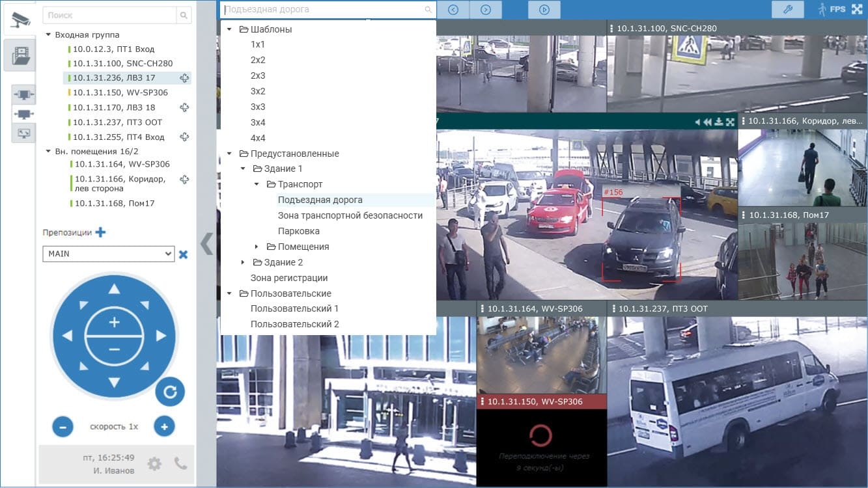Toggle motion detection walking-person icon
Screen dimensions: 868x488
821,10
